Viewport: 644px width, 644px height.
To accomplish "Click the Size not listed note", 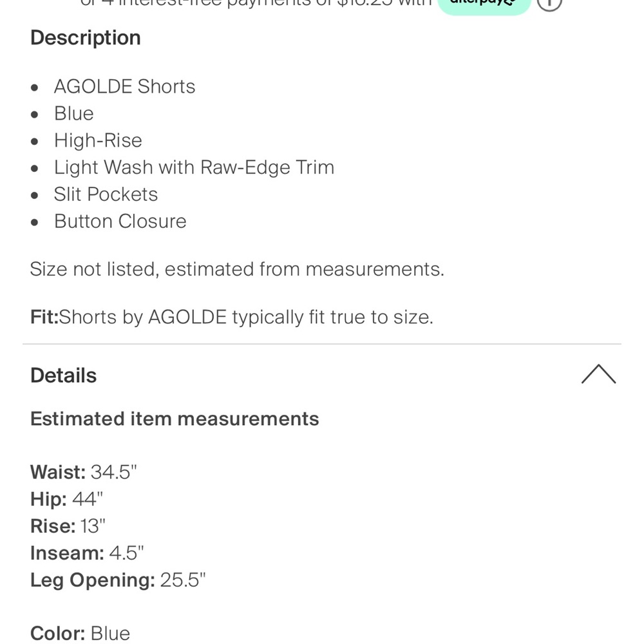I will 237,269.
